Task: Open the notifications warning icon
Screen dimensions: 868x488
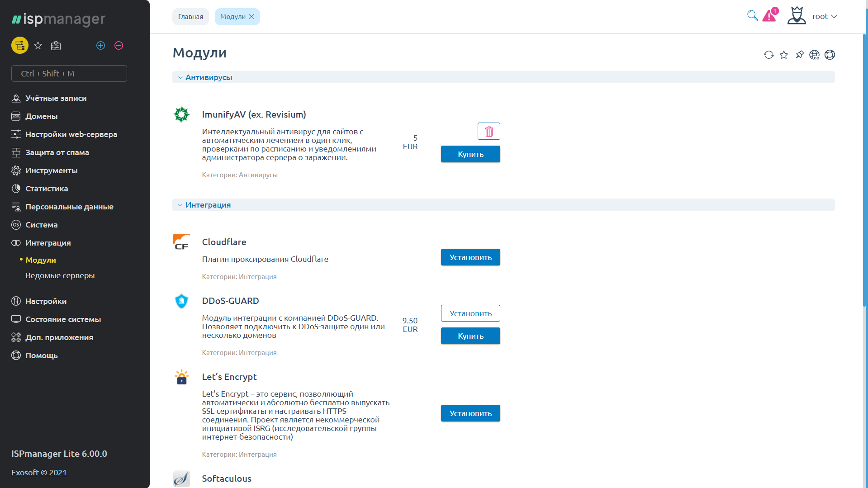Action: click(769, 16)
